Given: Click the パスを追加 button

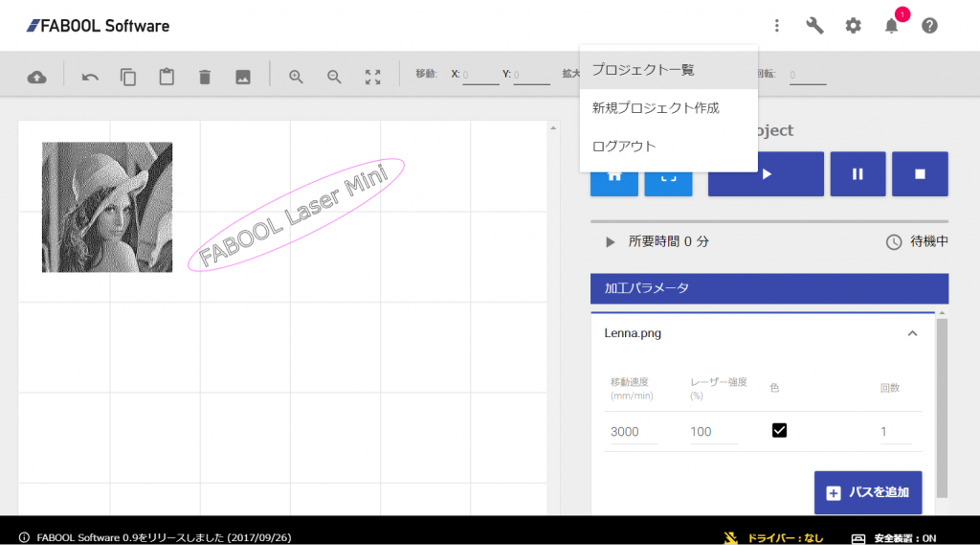Looking at the screenshot, I should click(x=868, y=492).
